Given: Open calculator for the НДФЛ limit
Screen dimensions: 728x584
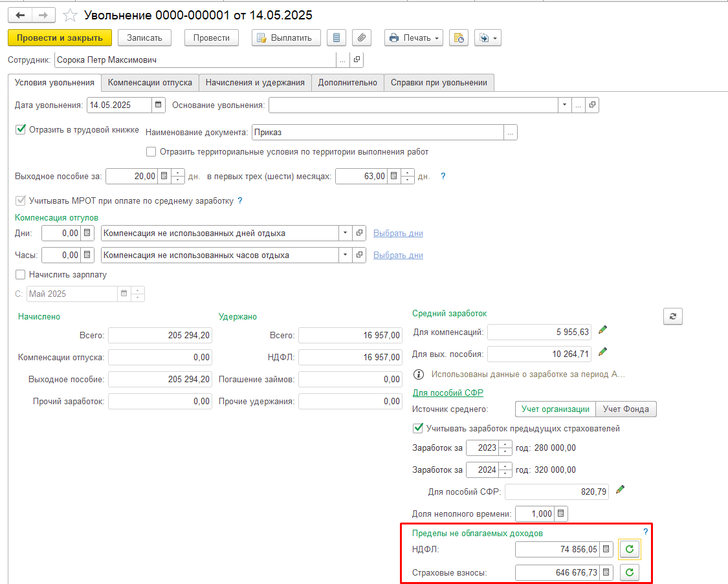Looking at the screenshot, I should (x=606, y=549).
